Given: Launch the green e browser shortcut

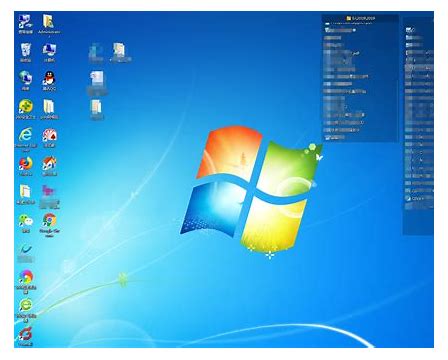Looking at the screenshot, I should click(x=26, y=305).
